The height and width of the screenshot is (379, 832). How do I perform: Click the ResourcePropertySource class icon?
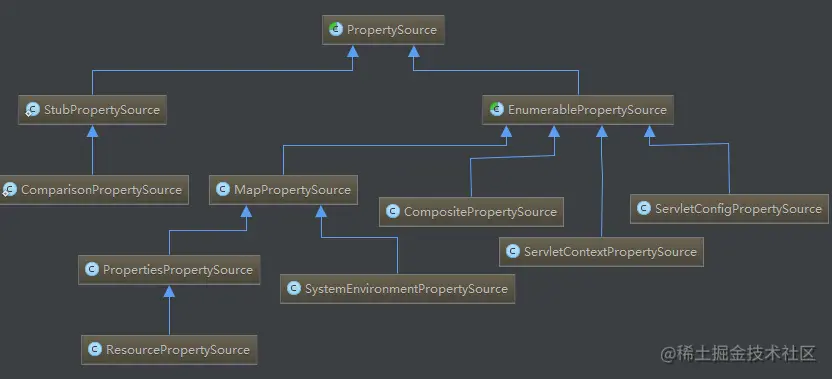tap(94, 349)
